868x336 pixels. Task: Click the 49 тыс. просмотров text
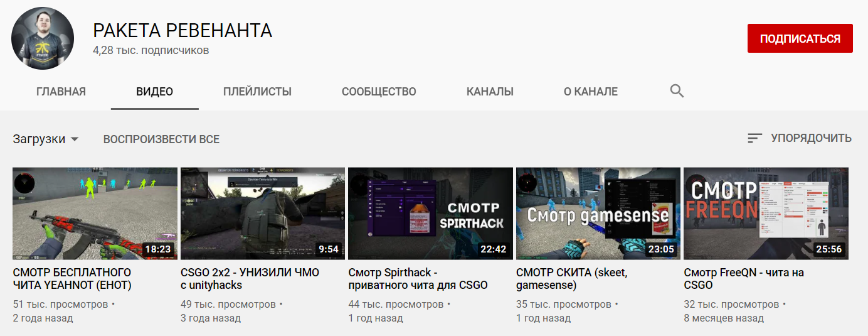click(228, 305)
